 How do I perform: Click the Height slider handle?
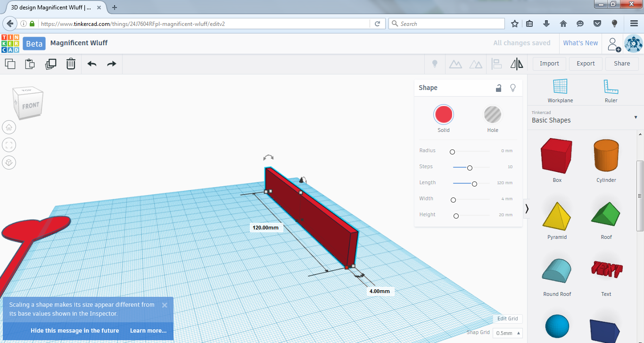(x=456, y=216)
